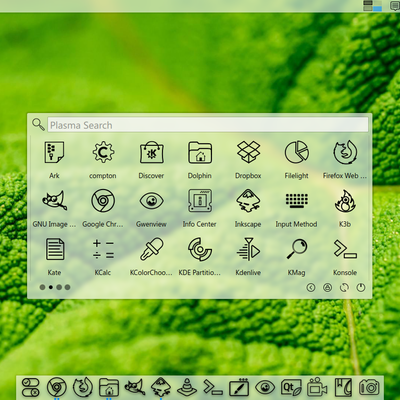Viewport: 400px width, 400px height.
Task: Open the eye viewer icon in dock
Action: coord(265,387)
